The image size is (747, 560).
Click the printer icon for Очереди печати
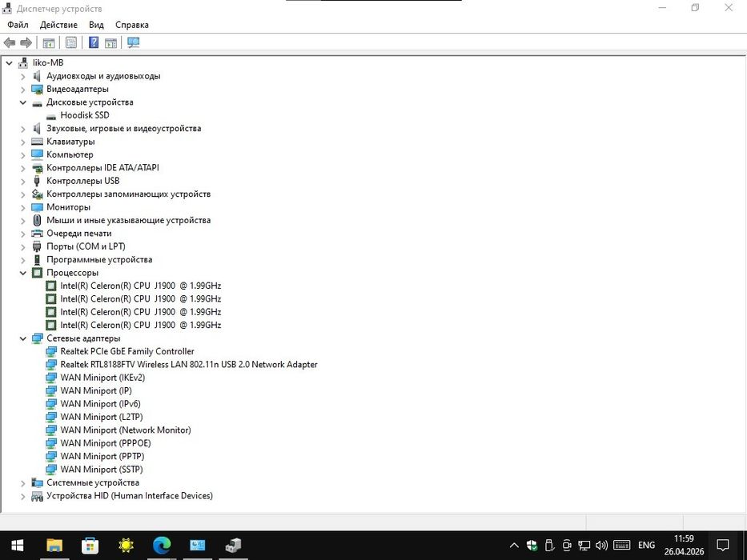click(x=37, y=234)
